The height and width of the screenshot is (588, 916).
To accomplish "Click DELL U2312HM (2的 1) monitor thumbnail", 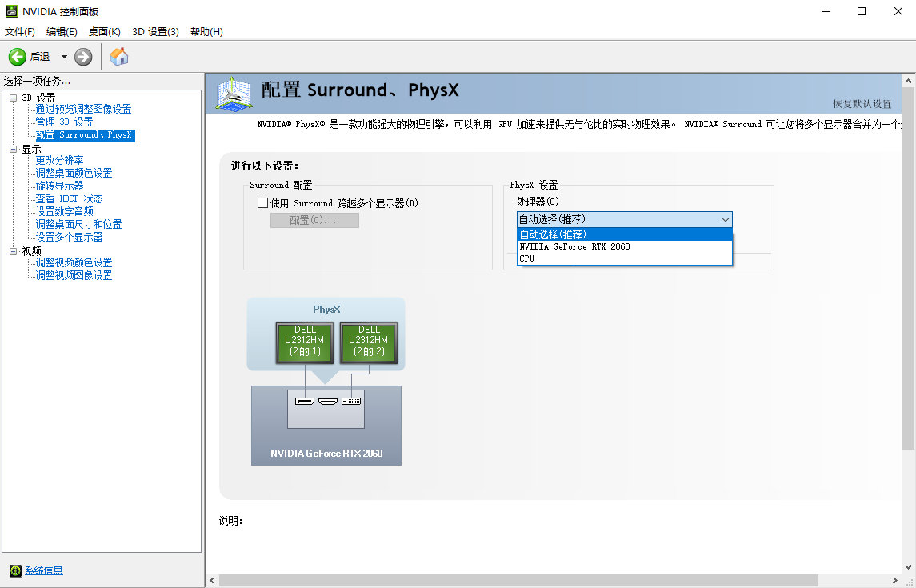I will click(305, 342).
